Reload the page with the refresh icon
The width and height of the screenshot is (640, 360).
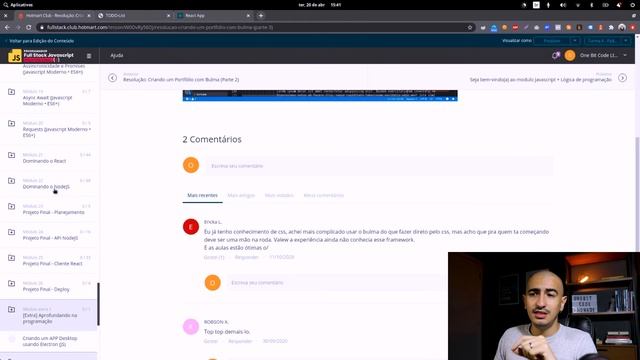(29, 27)
